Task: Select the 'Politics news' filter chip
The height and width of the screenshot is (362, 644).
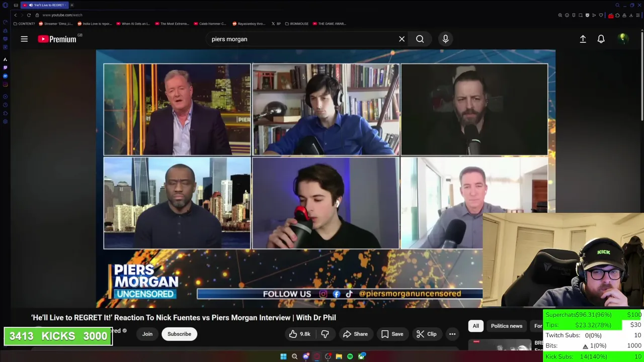Action: coord(507,326)
